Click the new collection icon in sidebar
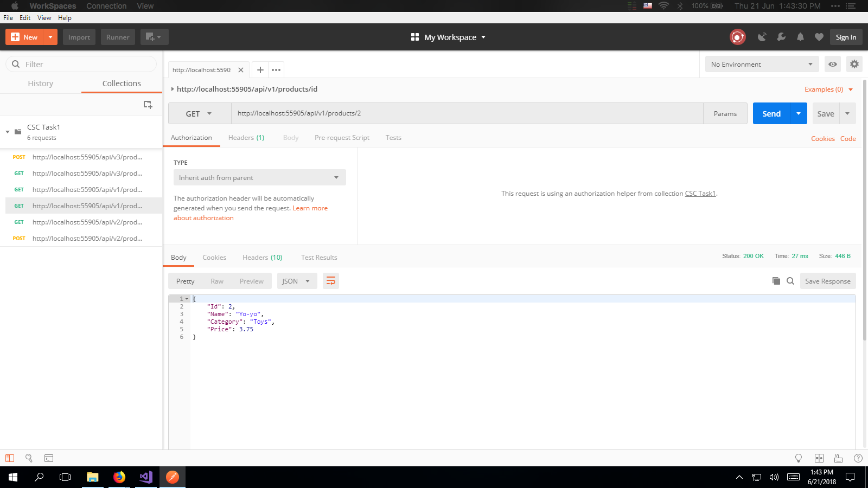 pyautogui.click(x=148, y=105)
